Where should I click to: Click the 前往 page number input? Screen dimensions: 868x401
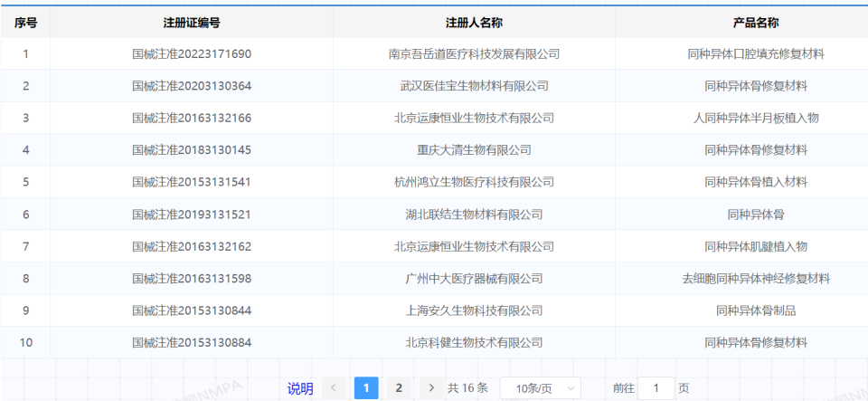656,388
